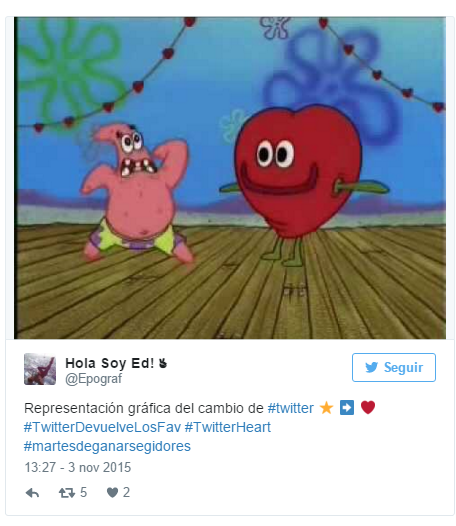Like the tweet with heart icon
The image size is (456, 526).
pyautogui.click(x=112, y=492)
